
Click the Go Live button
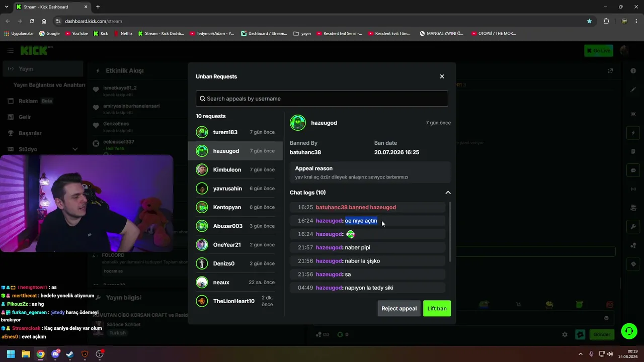point(598,50)
